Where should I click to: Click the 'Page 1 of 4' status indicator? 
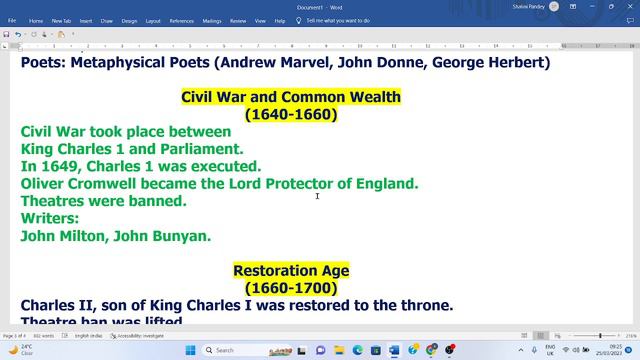[14, 336]
